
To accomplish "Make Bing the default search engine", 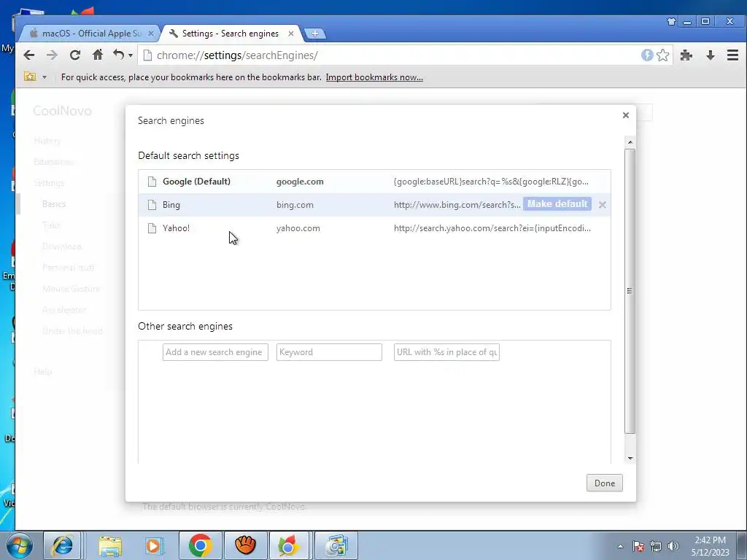I will click(x=557, y=204).
